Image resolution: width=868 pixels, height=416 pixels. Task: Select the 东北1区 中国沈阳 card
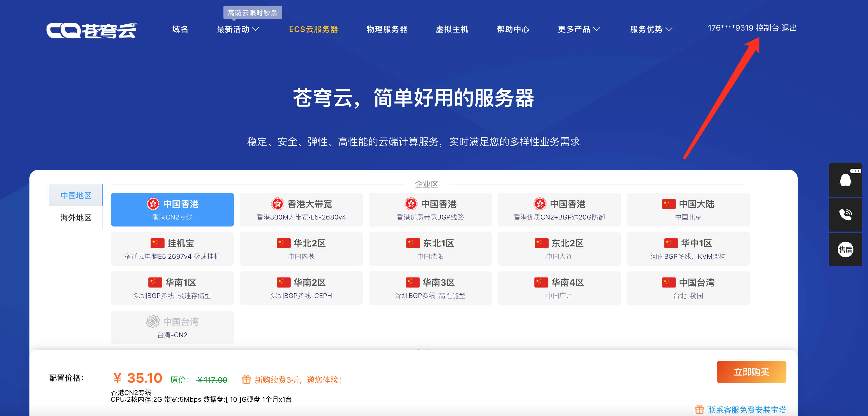430,249
